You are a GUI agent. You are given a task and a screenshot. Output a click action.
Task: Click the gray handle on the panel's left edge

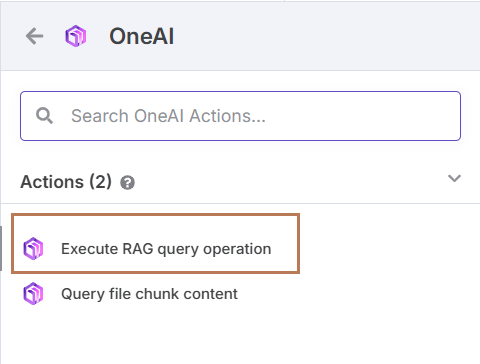pos(1,249)
